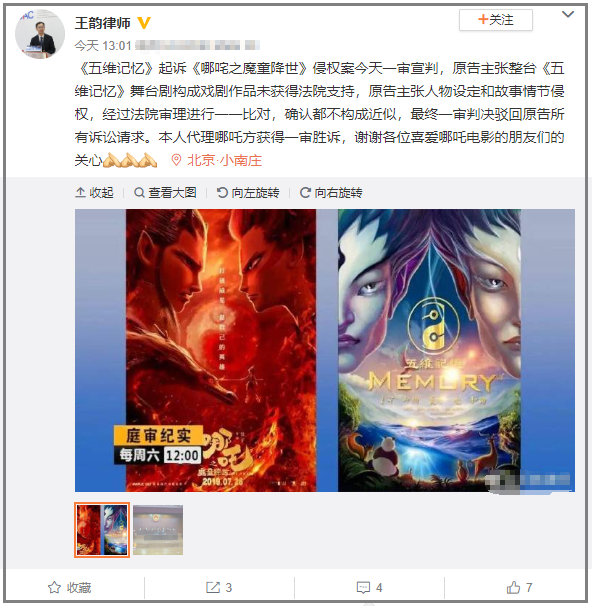Open comments via the speech bubble icon
Screen dimensions: 592x606
click(x=363, y=587)
